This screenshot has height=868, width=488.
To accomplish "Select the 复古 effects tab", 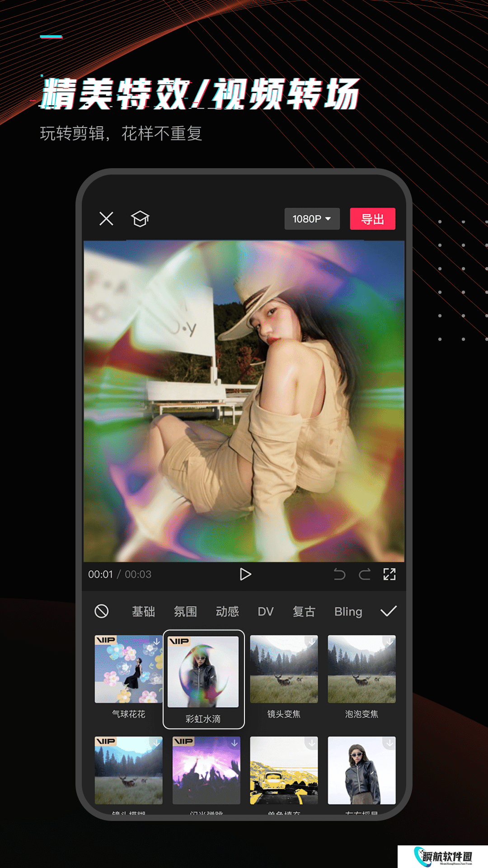I will (304, 612).
